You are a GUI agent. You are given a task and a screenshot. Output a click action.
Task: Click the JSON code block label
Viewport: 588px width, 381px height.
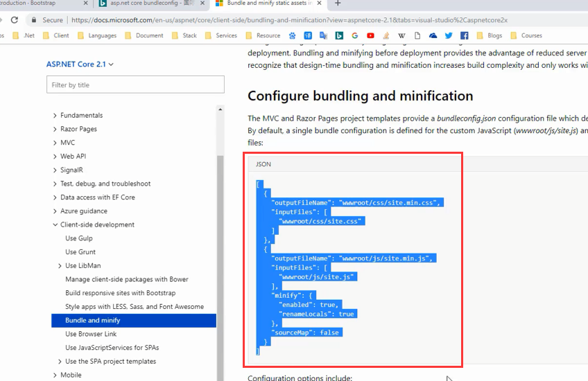click(x=263, y=164)
